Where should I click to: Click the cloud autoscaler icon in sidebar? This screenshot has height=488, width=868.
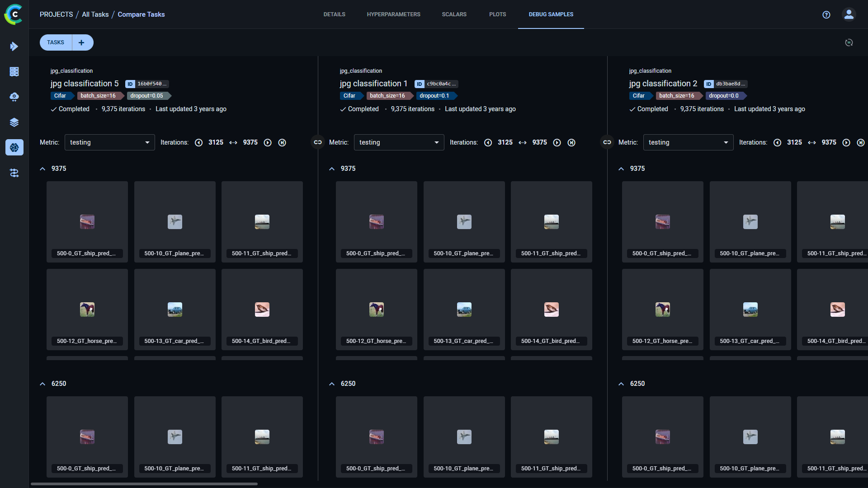[14, 97]
